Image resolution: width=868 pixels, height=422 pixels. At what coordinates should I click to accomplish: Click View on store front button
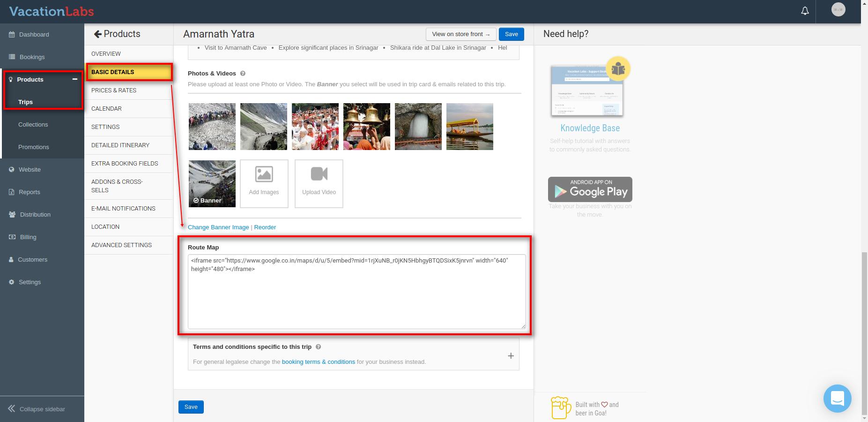click(x=460, y=34)
